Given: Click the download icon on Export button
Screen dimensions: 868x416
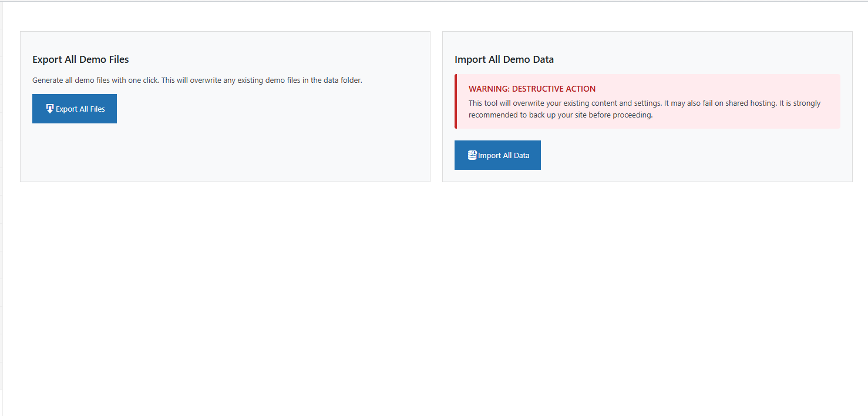Looking at the screenshot, I should [49, 109].
